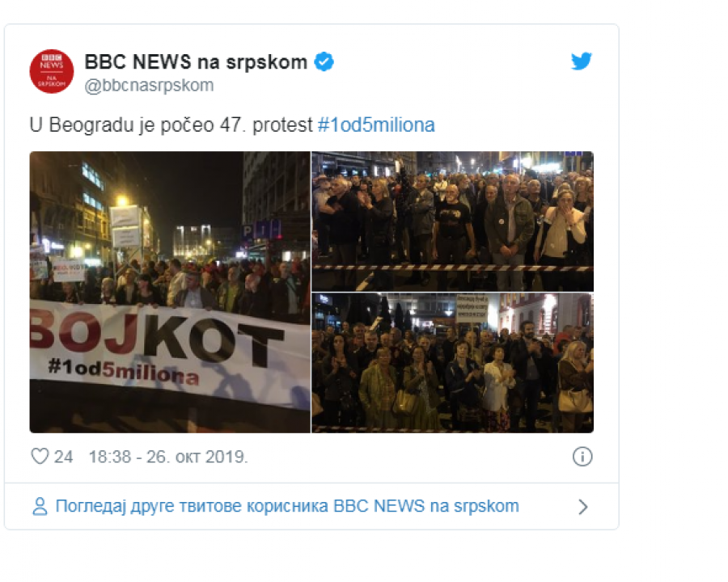Click the tweet date 26. окт 2019
Image resolution: width=728 pixels, height=582 pixels.
point(198,457)
